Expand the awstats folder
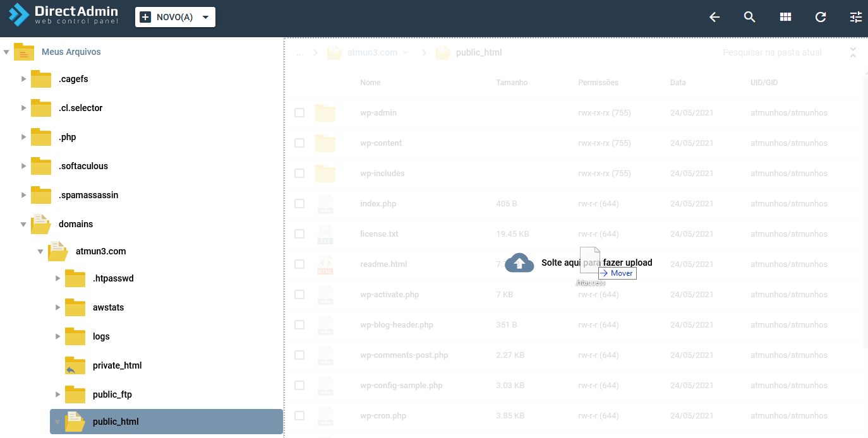The image size is (868, 438). (57, 307)
